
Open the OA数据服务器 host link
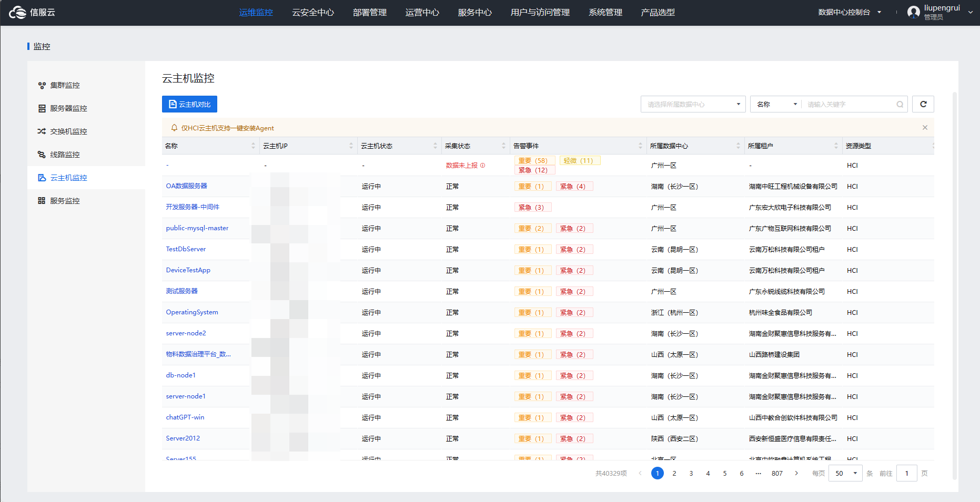(x=187, y=186)
